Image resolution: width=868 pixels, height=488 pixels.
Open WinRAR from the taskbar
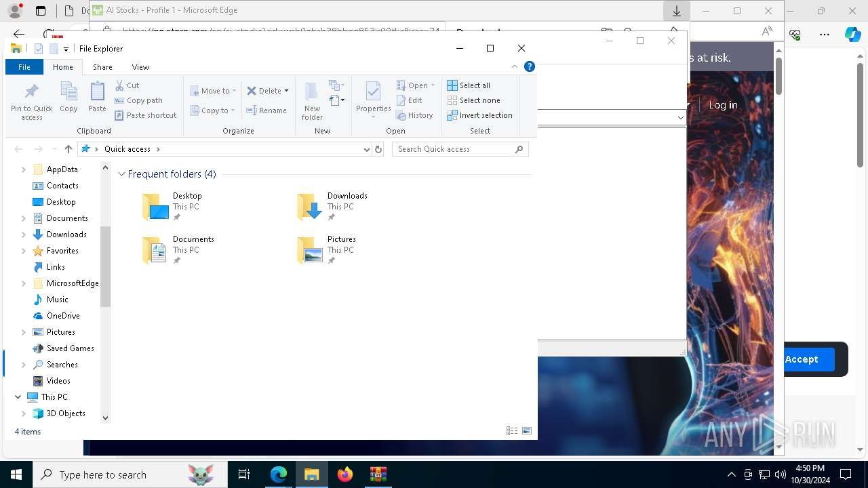(x=378, y=474)
